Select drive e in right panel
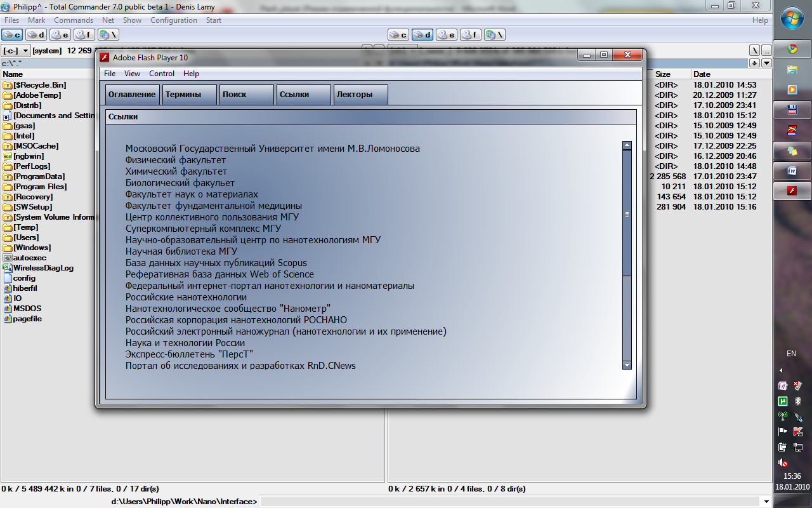This screenshot has height=508, width=812. pos(447,35)
